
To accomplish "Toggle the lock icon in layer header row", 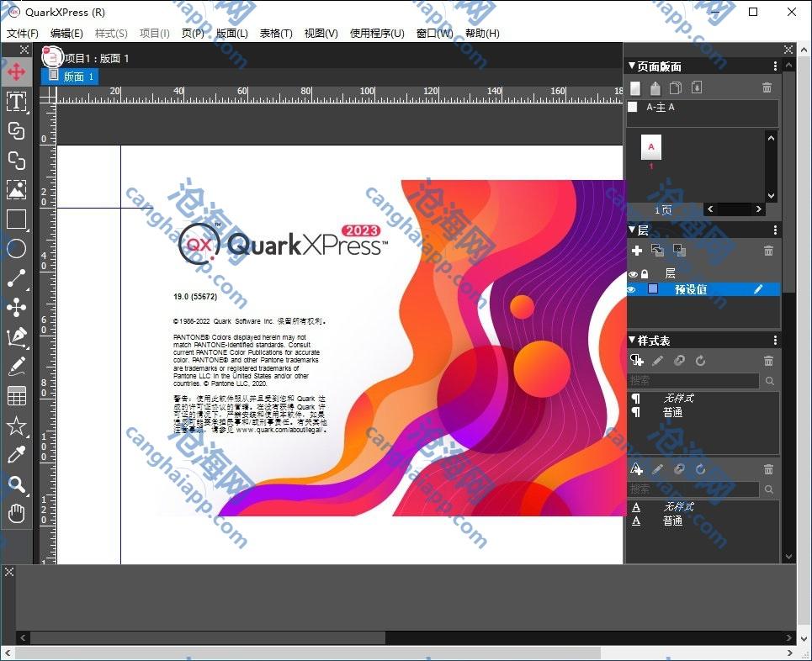I will click(x=645, y=274).
